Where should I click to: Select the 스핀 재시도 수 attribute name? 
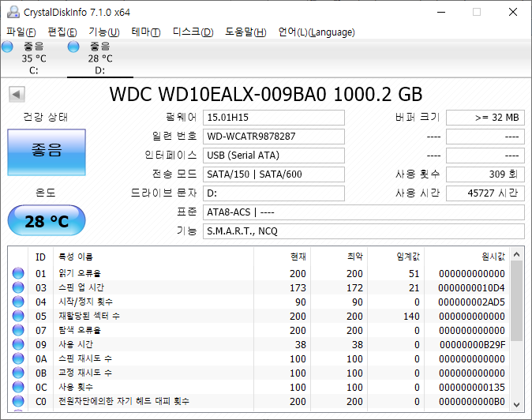(85, 358)
